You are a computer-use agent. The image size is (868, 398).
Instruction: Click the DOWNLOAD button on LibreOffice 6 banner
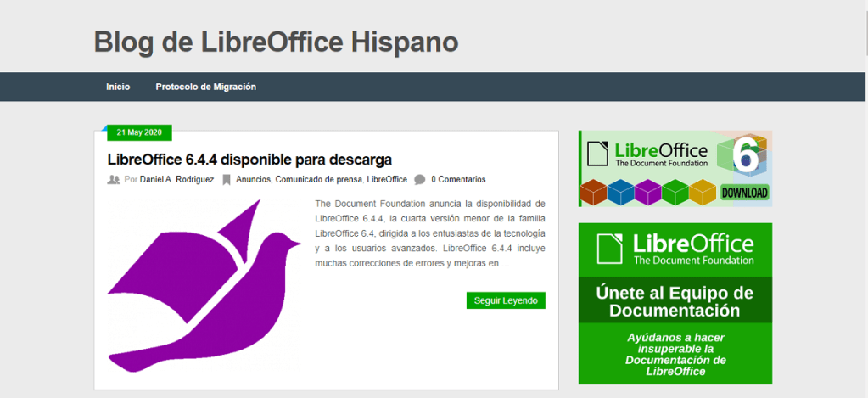(x=745, y=193)
